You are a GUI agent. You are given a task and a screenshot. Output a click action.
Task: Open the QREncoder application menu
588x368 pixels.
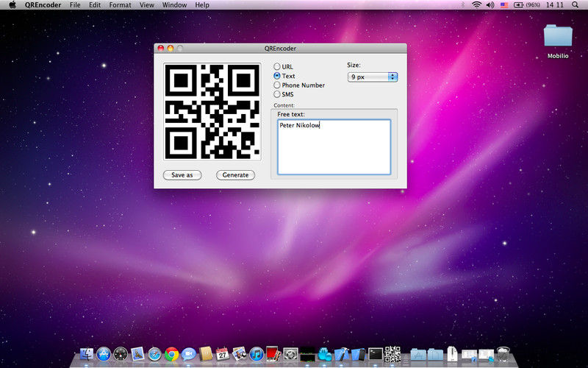43,5
